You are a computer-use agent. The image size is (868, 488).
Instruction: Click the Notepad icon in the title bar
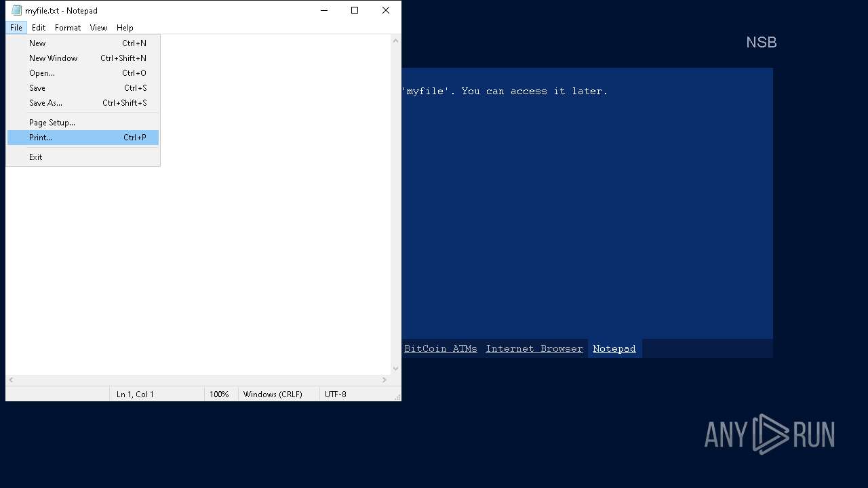point(17,10)
